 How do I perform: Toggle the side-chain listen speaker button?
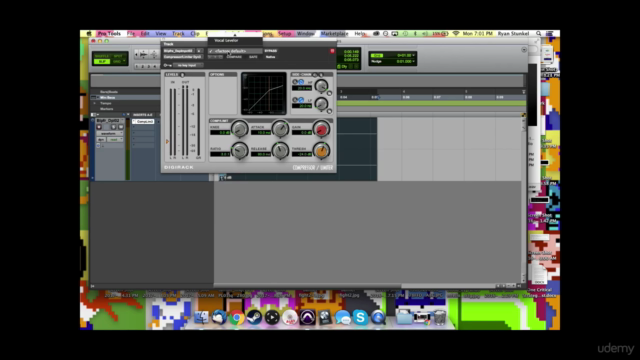coord(315,75)
